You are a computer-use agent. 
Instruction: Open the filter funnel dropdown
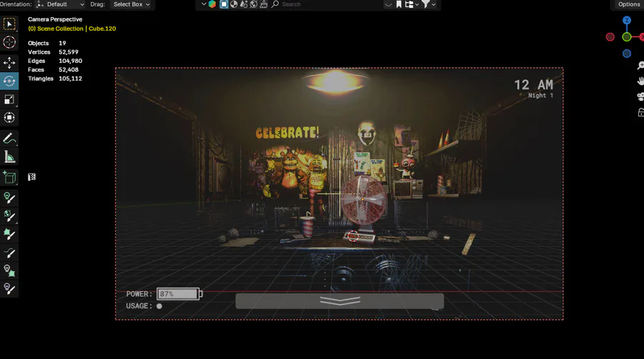[x=429, y=4]
